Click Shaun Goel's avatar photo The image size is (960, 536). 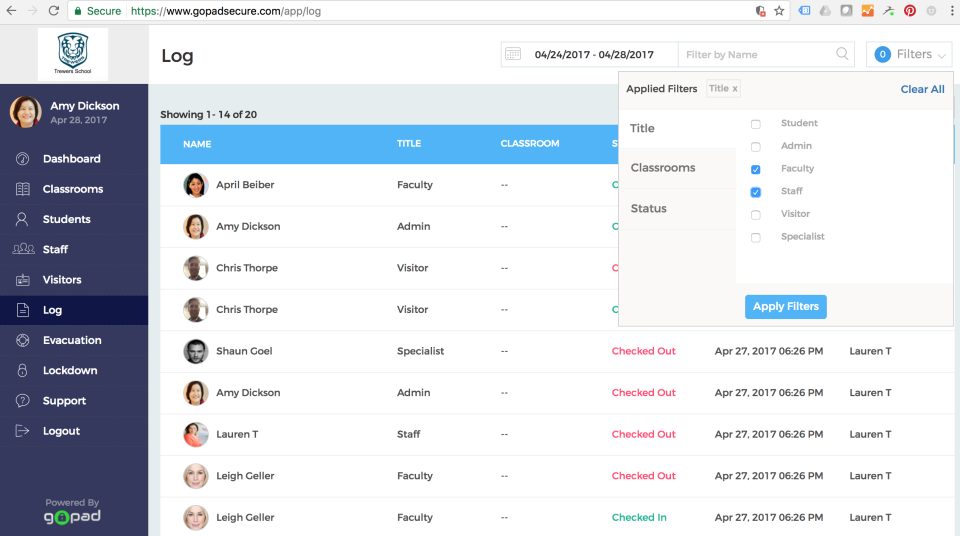coord(195,352)
